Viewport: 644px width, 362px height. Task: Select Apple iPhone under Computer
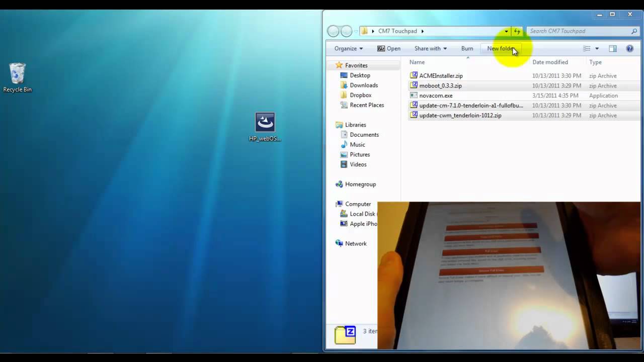[x=363, y=224]
